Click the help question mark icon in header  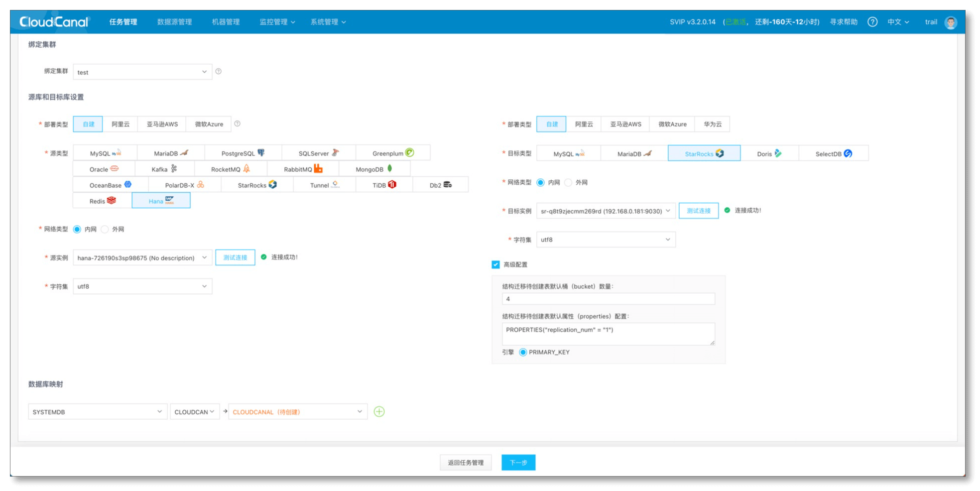click(872, 22)
